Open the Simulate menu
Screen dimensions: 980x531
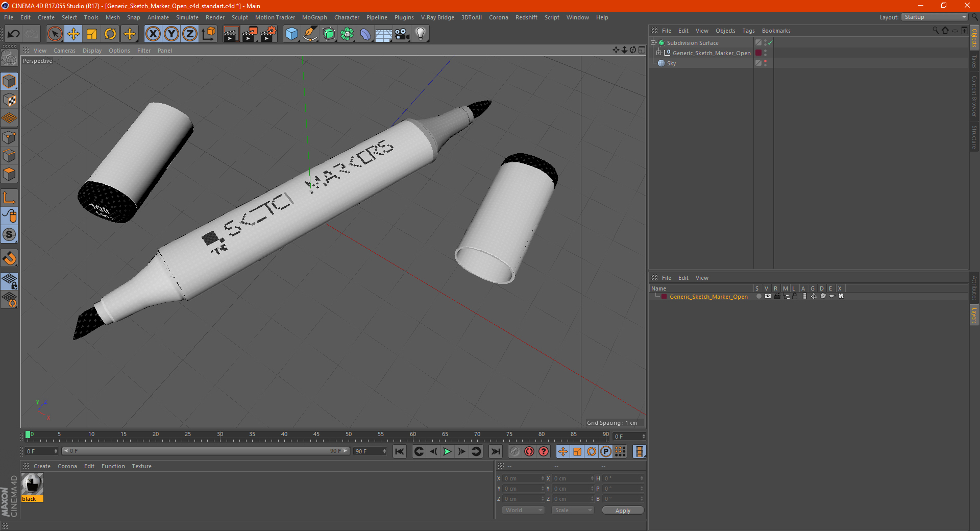(187, 17)
